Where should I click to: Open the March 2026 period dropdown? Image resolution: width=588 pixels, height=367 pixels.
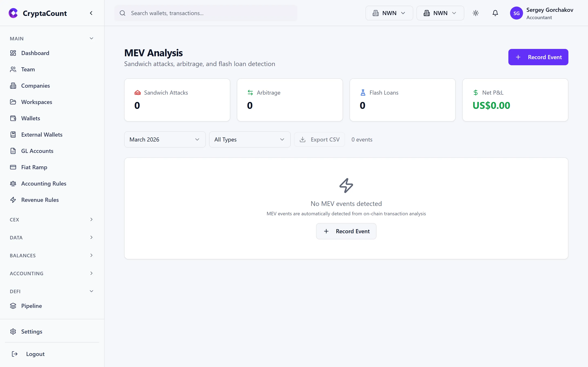coord(165,140)
